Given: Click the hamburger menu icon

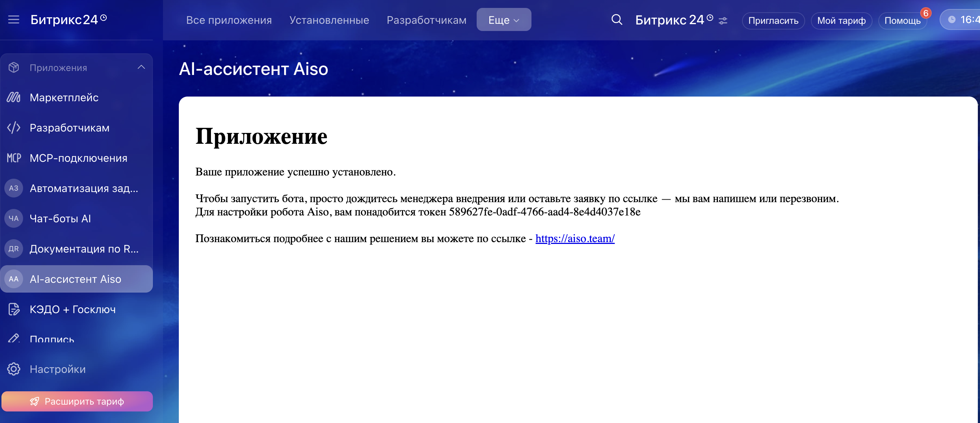Looking at the screenshot, I should (x=14, y=20).
